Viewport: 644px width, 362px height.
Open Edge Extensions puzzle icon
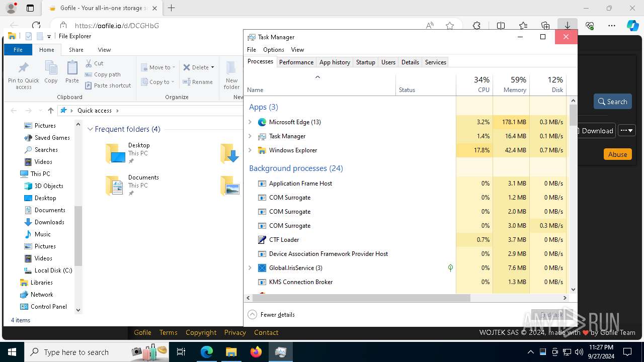click(476, 26)
